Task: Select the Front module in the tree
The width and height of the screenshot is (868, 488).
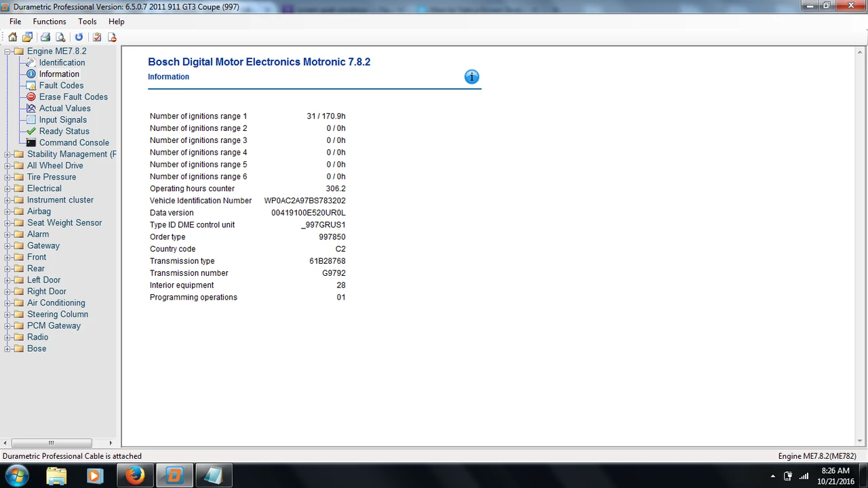Action: (x=37, y=258)
